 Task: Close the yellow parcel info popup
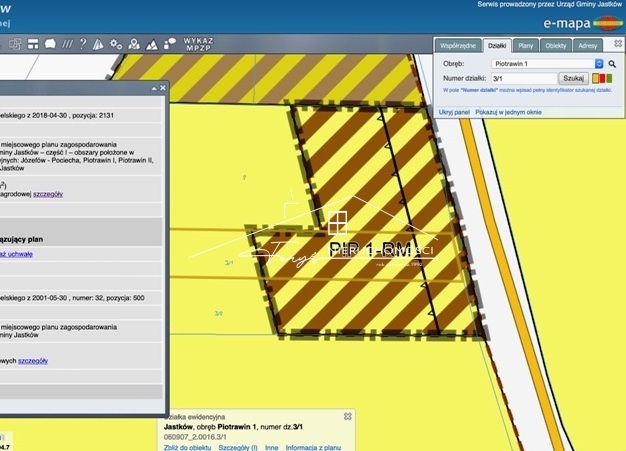[348, 416]
